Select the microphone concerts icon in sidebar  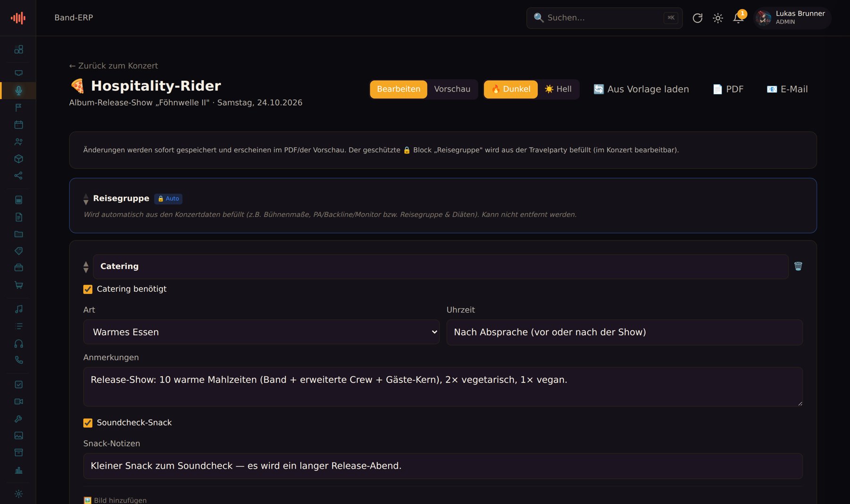[x=18, y=90]
